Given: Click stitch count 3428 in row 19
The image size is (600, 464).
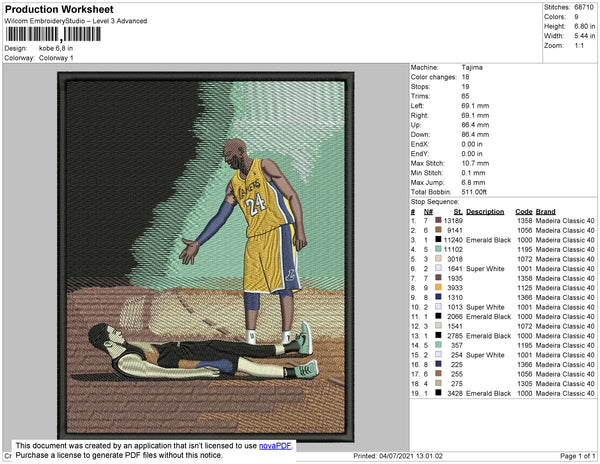Looking at the screenshot, I should pos(455,393).
